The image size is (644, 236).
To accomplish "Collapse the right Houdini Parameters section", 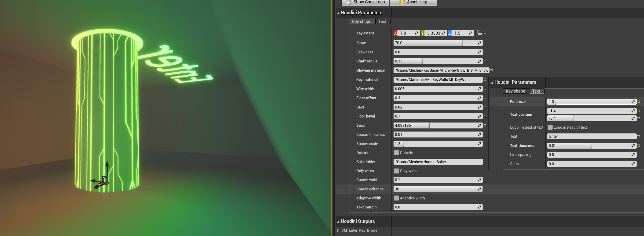I will 492,82.
